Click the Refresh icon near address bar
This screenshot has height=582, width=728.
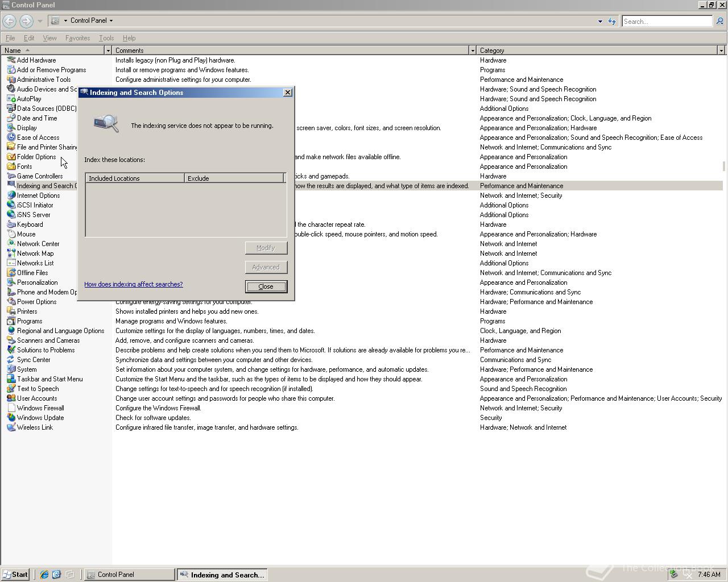[612, 21]
